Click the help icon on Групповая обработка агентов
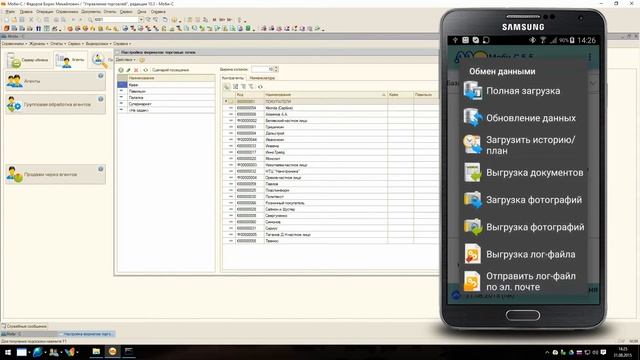640x360 pixels. [x=100, y=99]
